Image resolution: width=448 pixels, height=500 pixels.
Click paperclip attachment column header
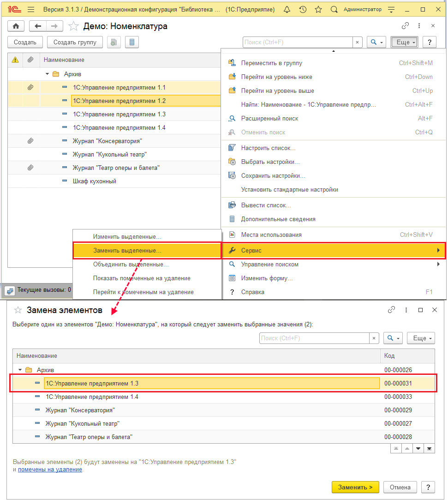tap(30, 60)
